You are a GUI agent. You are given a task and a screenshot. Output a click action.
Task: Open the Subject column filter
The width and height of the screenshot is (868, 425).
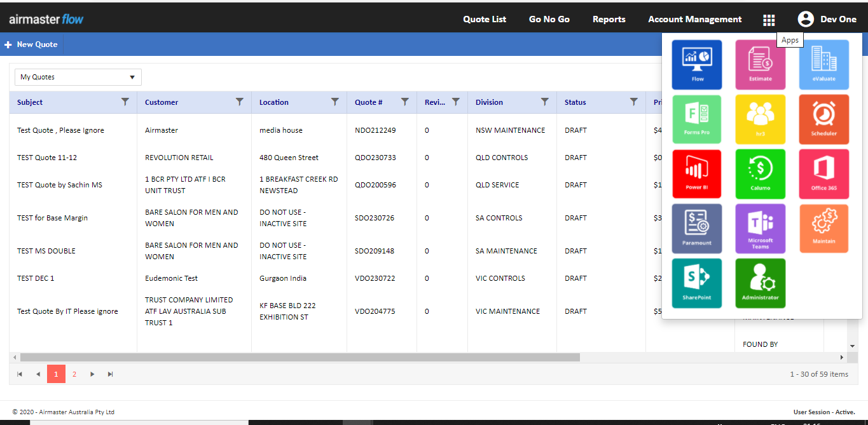click(x=125, y=102)
